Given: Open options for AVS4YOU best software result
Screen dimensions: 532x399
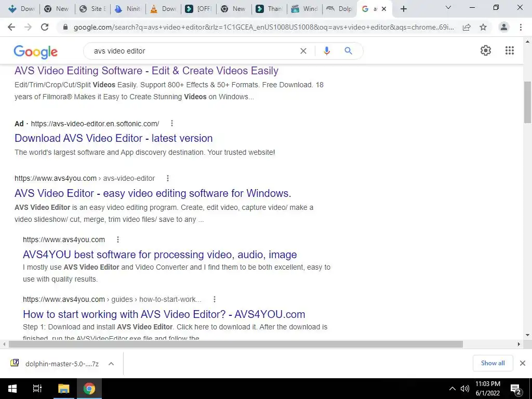Looking at the screenshot, I should pyautogui.click(x=118, y=240).
